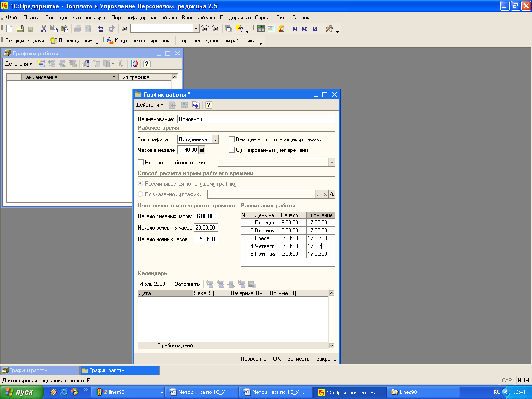Switch to Графики работы window tab at bottom
Image resolution: width=532 pixels, height=399 pixels.
(x=40, y=370)
